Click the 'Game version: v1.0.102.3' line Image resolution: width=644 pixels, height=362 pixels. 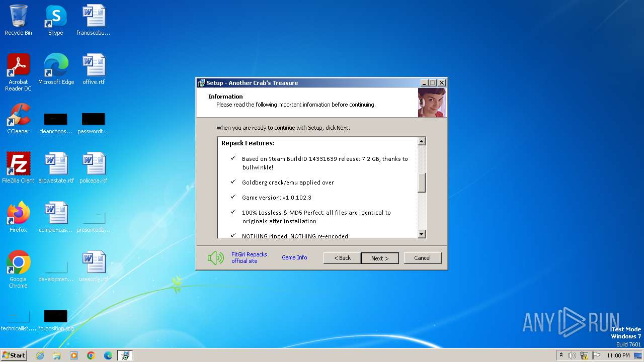coord(277,198)
